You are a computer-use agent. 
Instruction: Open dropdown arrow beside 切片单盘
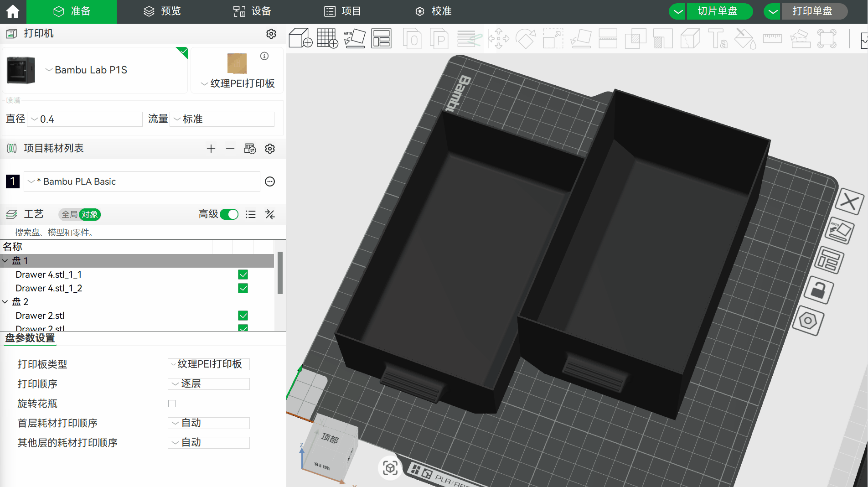pos(678,11)
